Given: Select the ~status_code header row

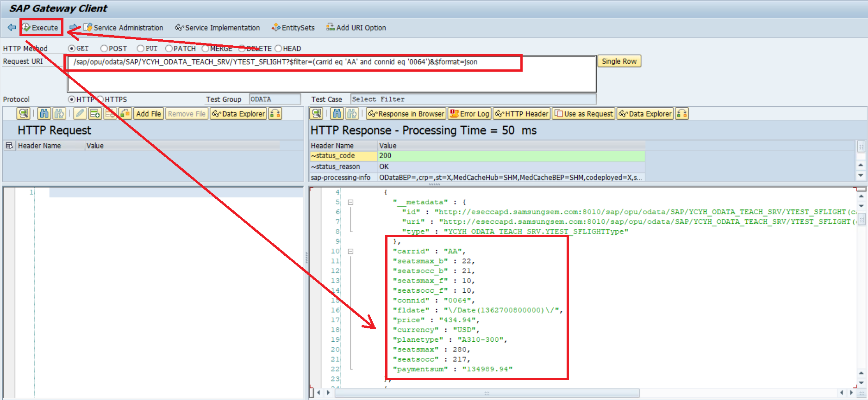Looking at the screenshot, I should (x=343, y=156).
